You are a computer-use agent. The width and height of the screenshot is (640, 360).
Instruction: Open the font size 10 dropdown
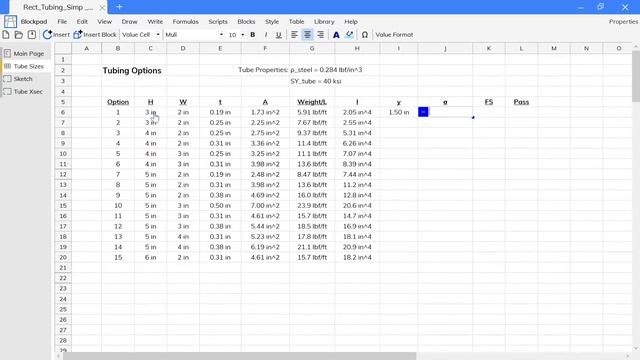tap(236, 35)
